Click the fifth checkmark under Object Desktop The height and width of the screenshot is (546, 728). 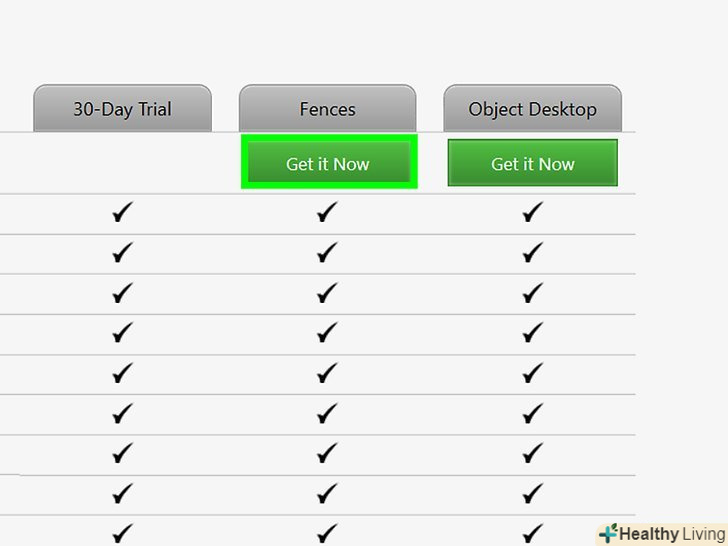tap(532, 373)
